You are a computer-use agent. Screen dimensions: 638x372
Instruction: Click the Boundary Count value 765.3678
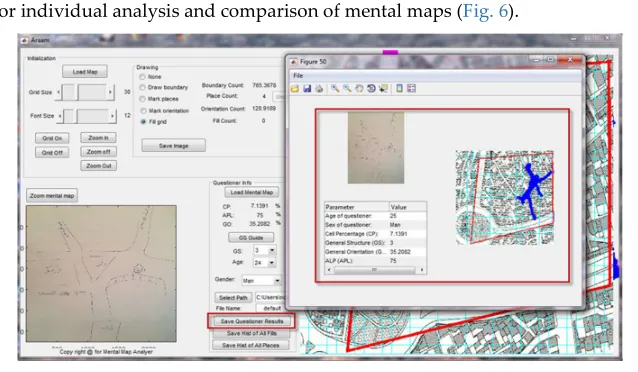click(264, 85)
